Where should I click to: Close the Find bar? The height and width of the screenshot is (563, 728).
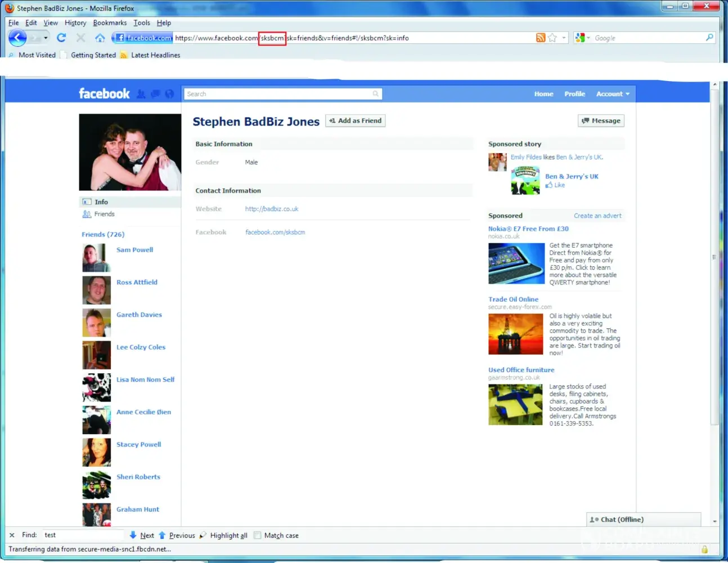12,535
